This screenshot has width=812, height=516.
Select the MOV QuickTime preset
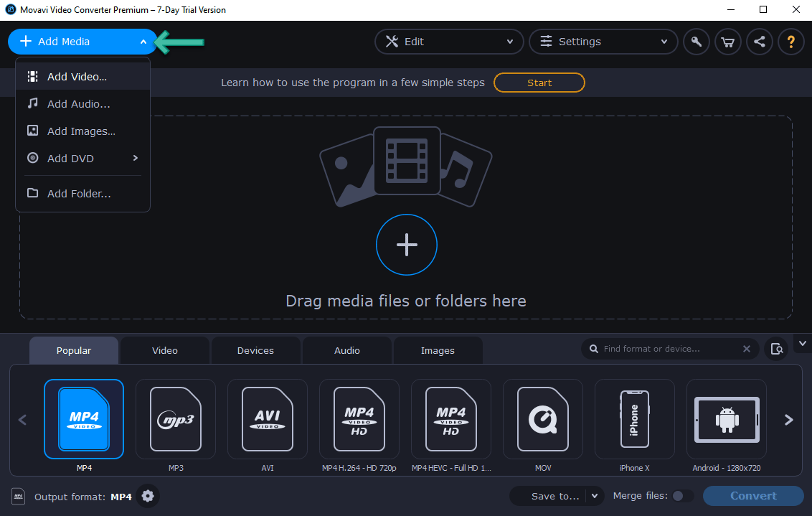pos(543,419)
